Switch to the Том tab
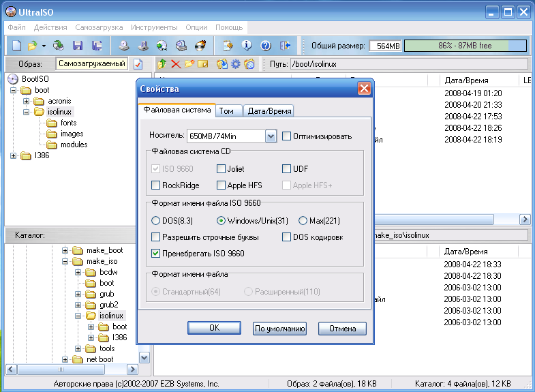 [x=229, y=111]
